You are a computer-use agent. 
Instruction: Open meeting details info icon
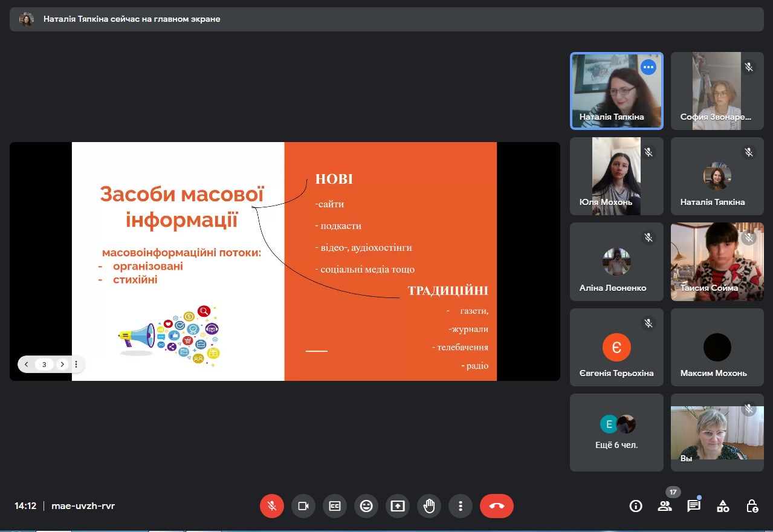pyautogui.click(x=636, y=506)
